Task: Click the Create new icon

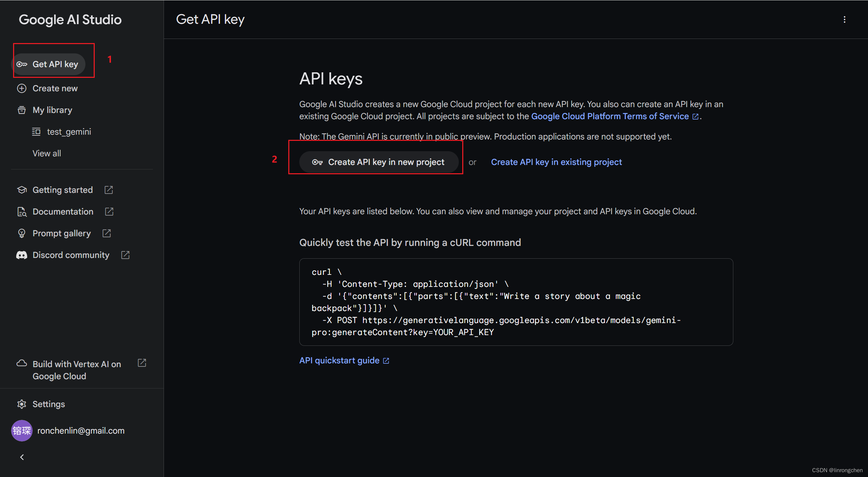Action: [x=21, y=88]
